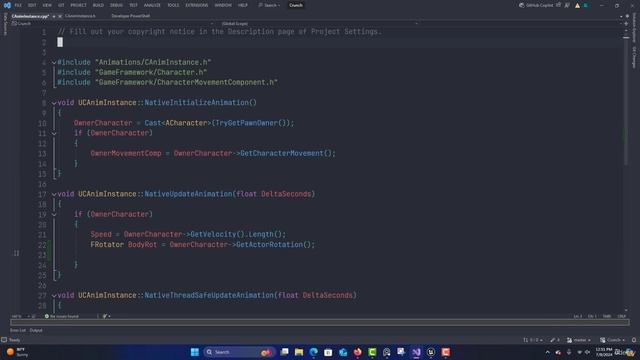Image resolution: width=640 pixels, height=360 pixels.
Task: Collapse the if block at line 11
Action: 54,133
